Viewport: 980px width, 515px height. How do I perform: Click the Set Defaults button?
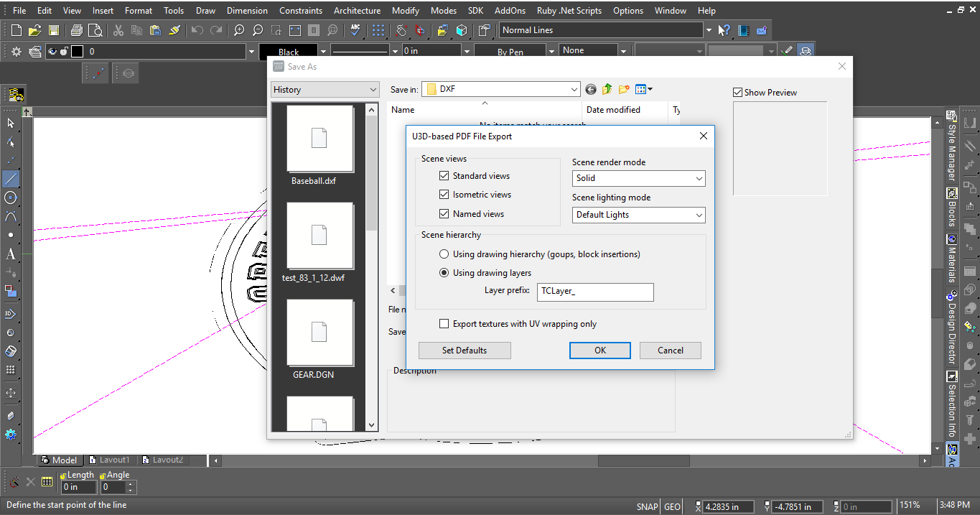[x=465, y=351]
